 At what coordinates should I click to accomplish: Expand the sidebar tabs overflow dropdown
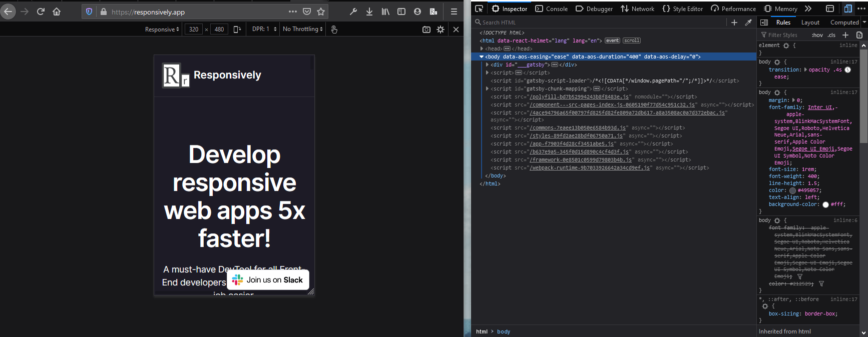pyautogui.click(x=864, y=22)
